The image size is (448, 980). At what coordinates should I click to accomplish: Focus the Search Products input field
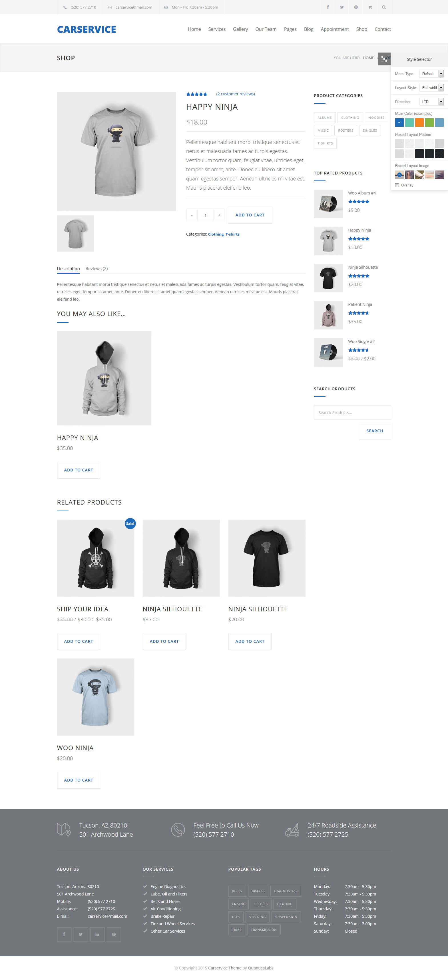(x=352, y=412)
